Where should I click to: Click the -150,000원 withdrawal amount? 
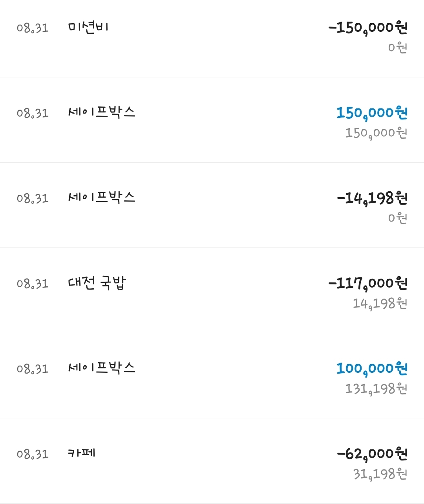(x=368, y=28)
